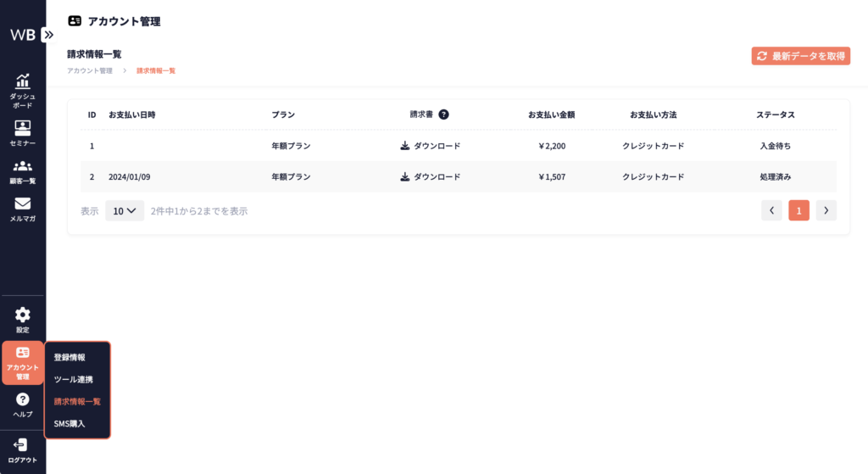Open the Dashboard from the sidebar
The image size is (868, 474).
23,90
